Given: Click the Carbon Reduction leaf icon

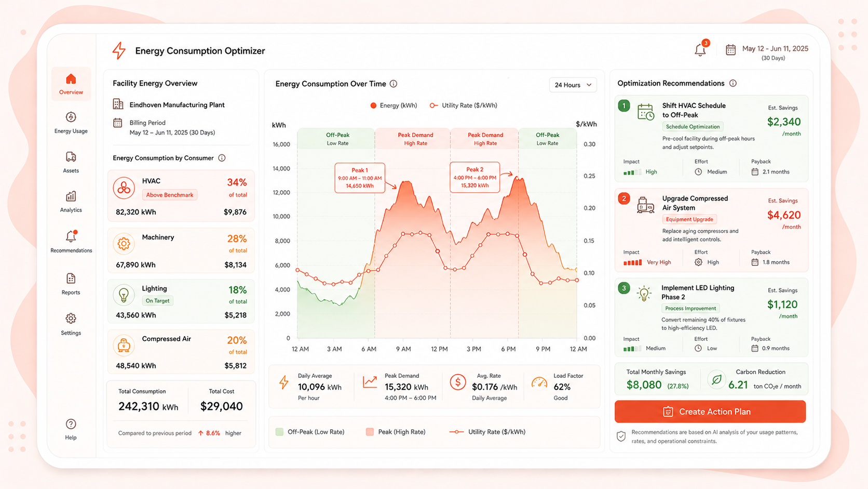Looking at the screenshot, I should coord(717,380).
